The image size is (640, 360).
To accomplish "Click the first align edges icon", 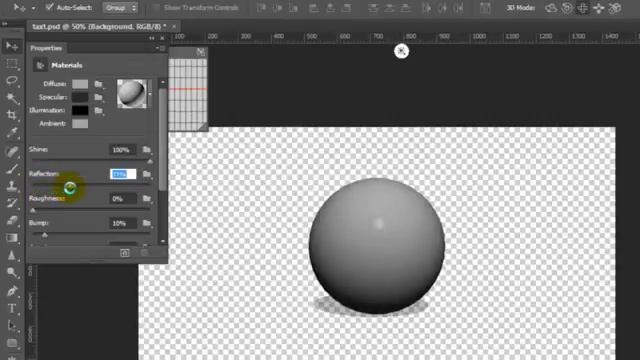I will coord(262,8).
